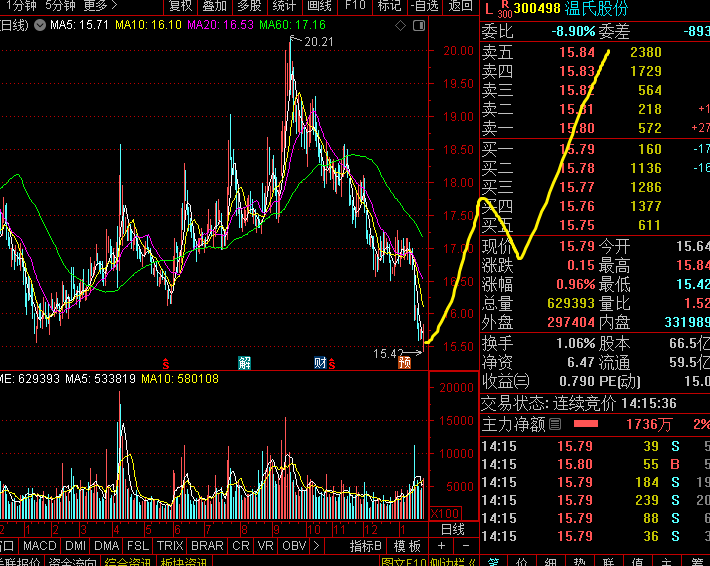Click 买五 price 15.75
710x566 pixels.
coord(577,225)
